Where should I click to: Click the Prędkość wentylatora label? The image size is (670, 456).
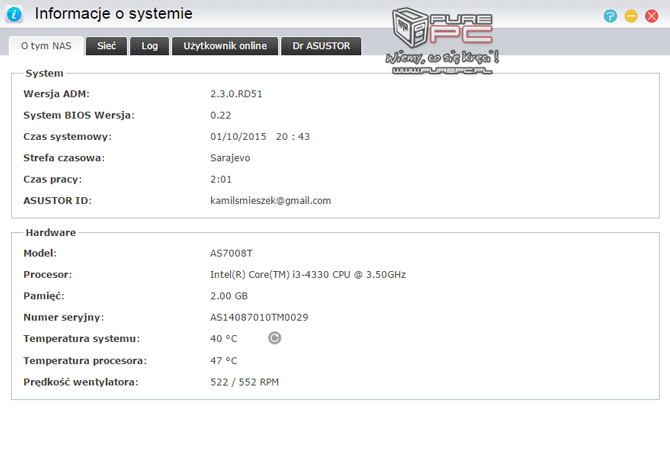click(81, 382)
